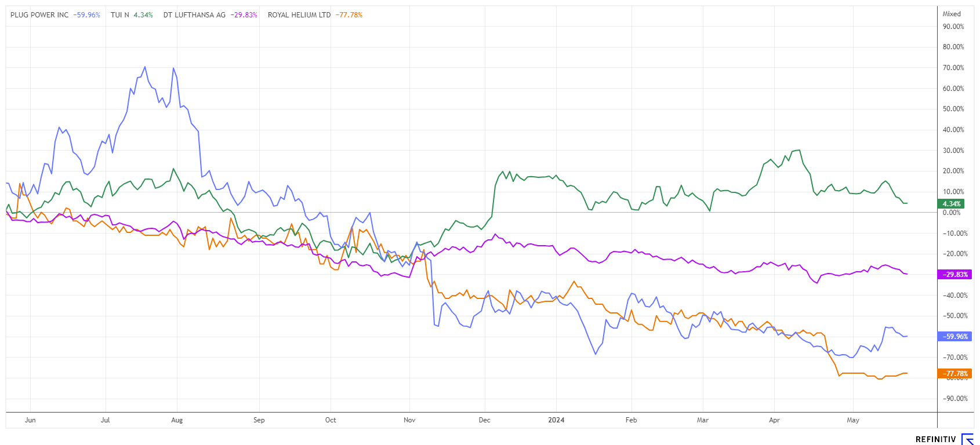Select TUI N legend label

tap(120, 15)
